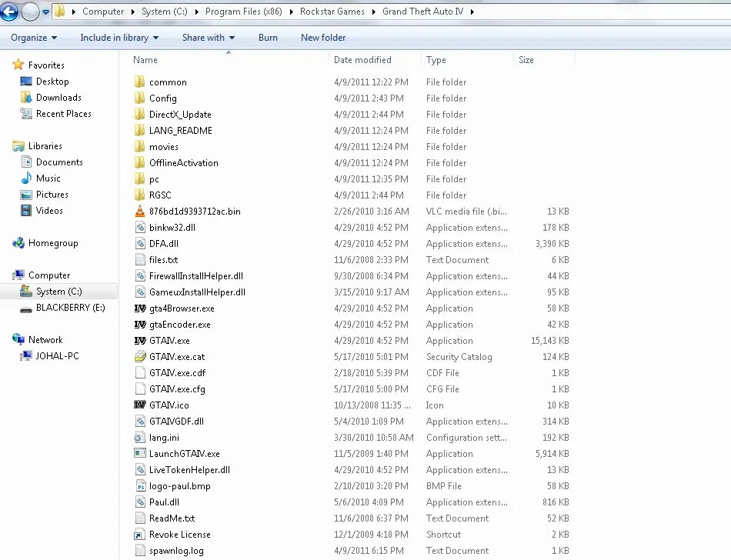731x560 pixels.
Task: Click System (C:) drive icon in sidebar
Action: click(26, 292)
